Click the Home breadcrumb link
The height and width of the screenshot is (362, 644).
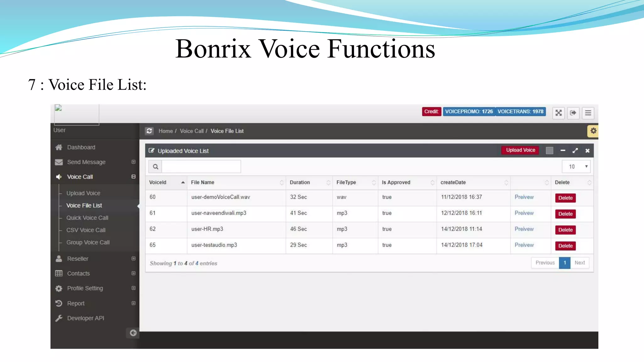(x=165, y=131)
